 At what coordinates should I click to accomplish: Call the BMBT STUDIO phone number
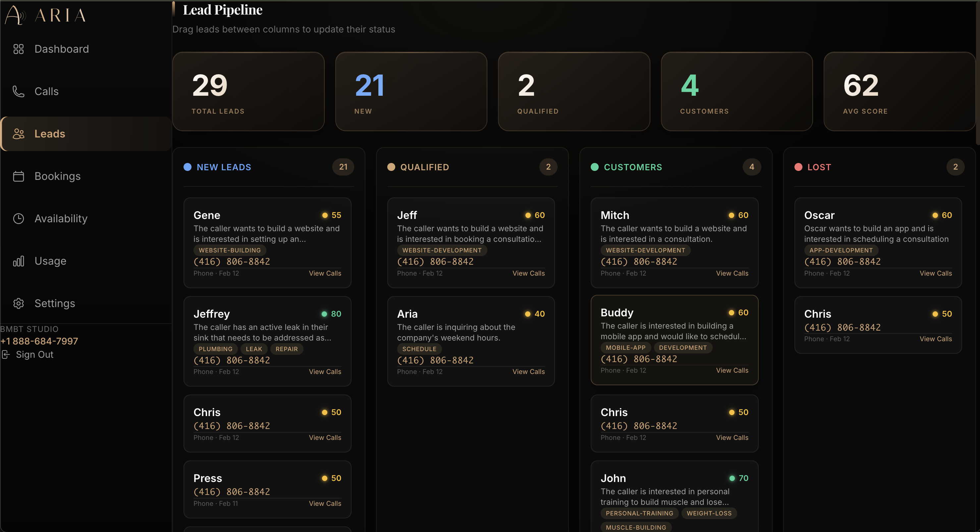39,341
